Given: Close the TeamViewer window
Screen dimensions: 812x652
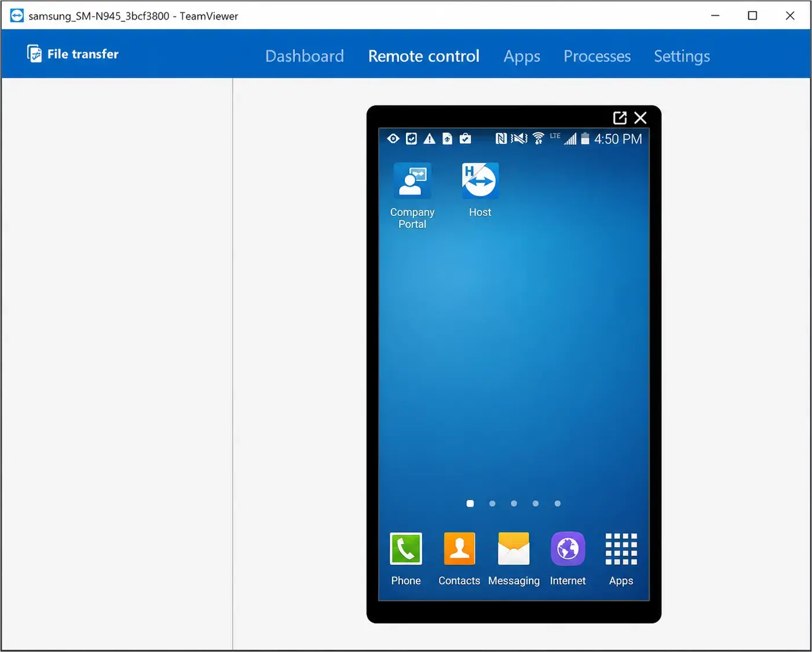Looking at the screenshot, I should click(790, 16).
